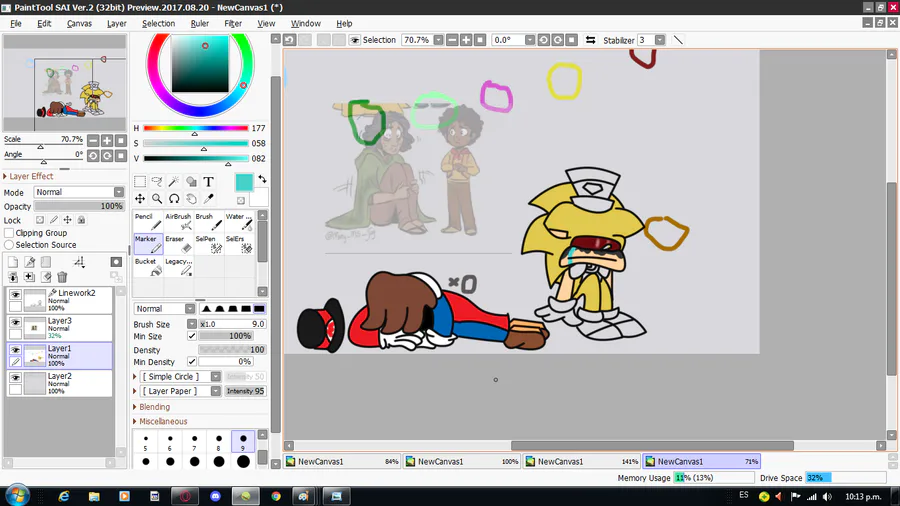This screenshot has width=900, height=506.
Task: Reset navigator scale with the square button
Action: (121, 141)
